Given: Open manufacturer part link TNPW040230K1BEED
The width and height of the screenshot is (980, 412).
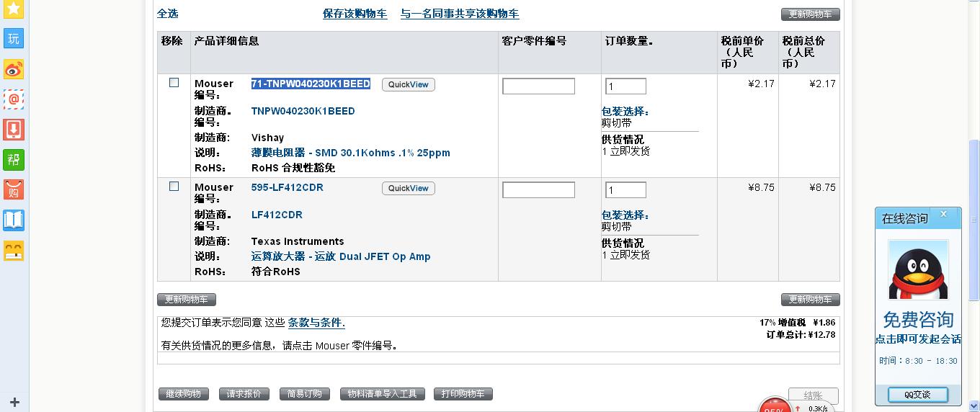Looking at the screenshot, I should pos(303,111).
